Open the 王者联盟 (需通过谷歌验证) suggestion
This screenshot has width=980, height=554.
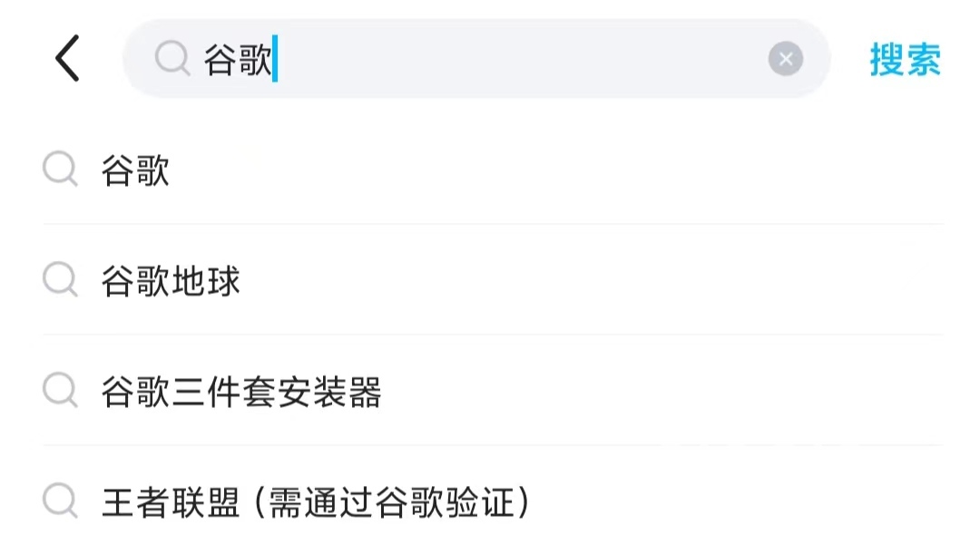point(314,502)
